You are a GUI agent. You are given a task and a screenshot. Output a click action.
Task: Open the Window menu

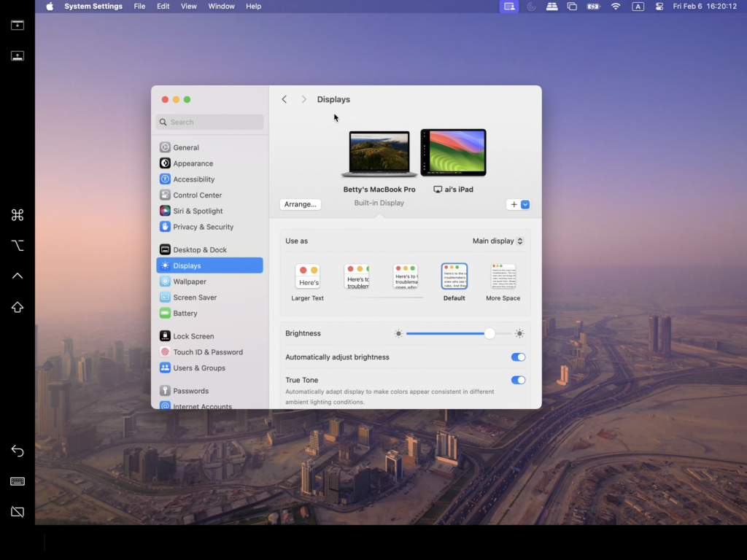[x=221, y=7]
